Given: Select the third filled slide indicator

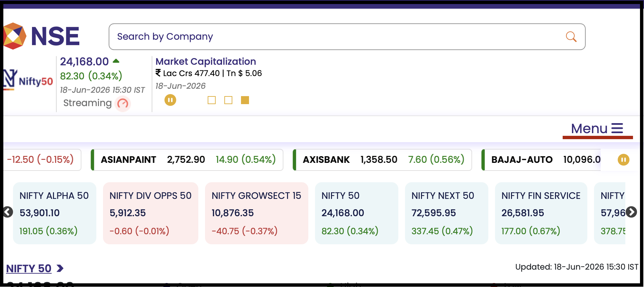Looking at the screenshot, I should [x=245, y=100].
